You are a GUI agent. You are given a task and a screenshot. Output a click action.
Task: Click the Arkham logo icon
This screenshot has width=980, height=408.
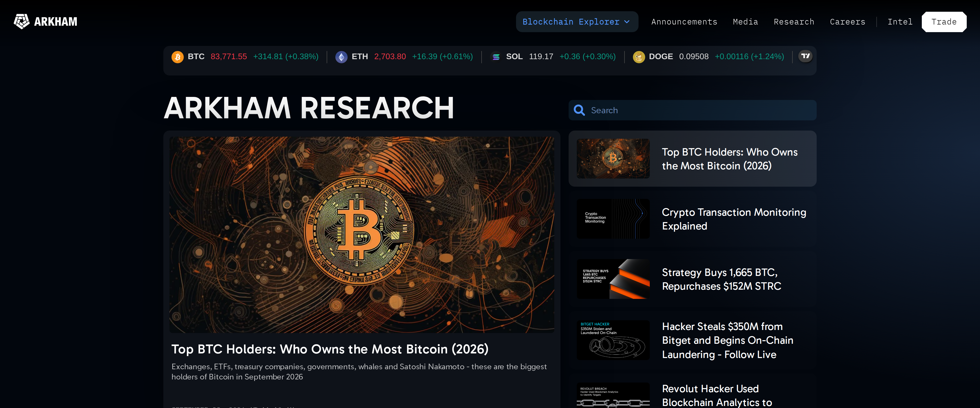pos(22,22)
